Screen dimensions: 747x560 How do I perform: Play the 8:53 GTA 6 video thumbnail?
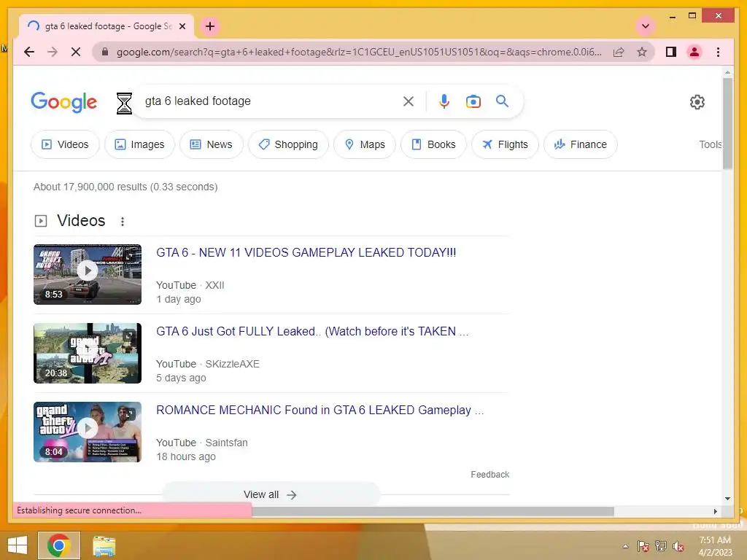pos(88,274)
